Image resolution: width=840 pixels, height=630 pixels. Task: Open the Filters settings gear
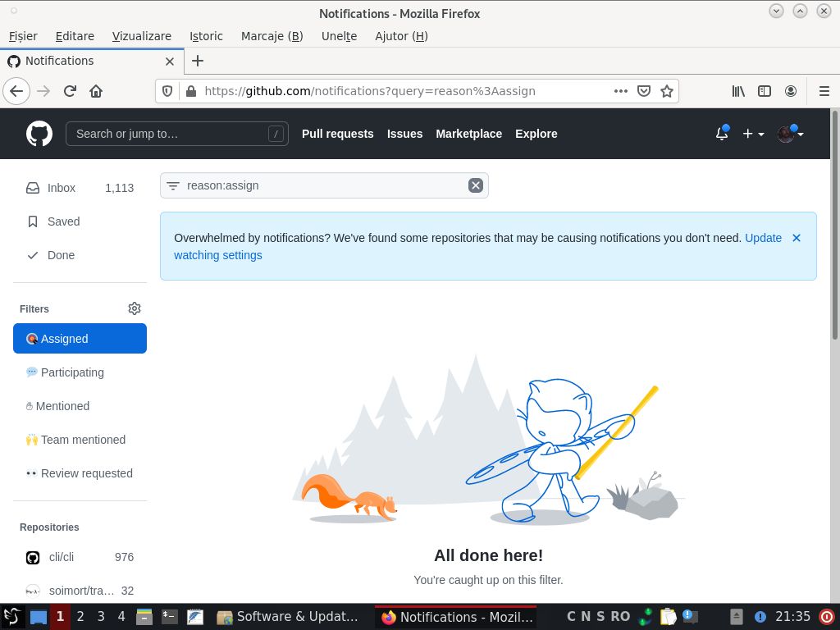[x=135, y=308]
